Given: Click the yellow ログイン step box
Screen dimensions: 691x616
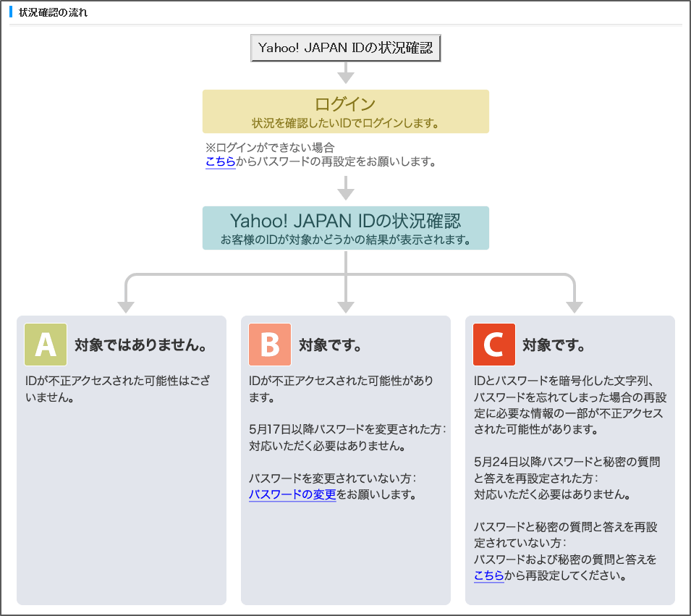Looking at the screenshot, I should 346,111.
